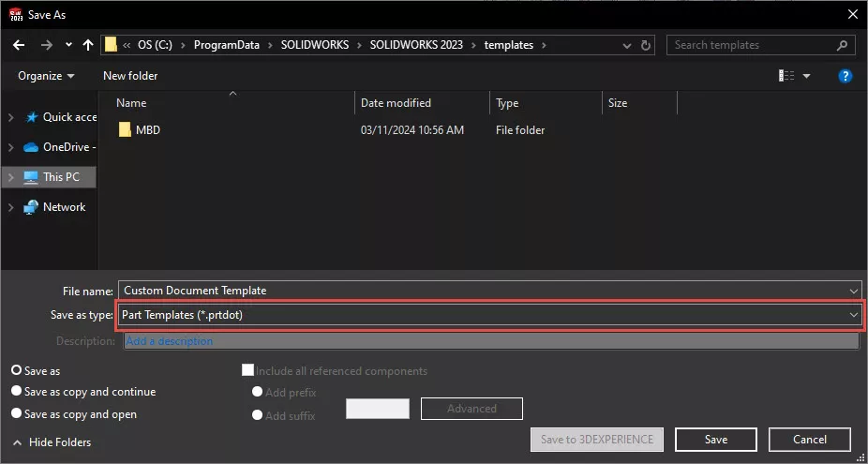Click the 03/11/2024 10:56 AM date

coord(412,130)
